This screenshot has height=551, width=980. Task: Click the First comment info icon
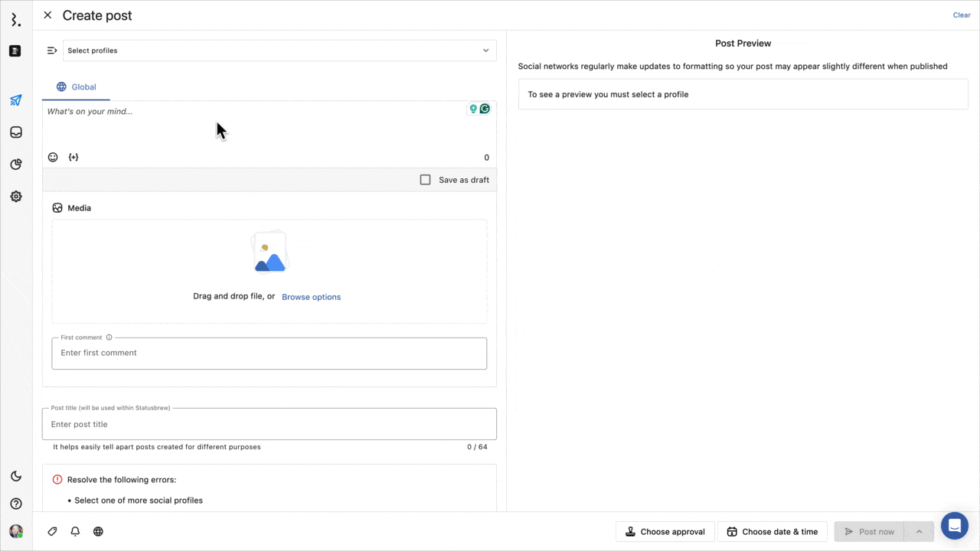pos(109,337)
